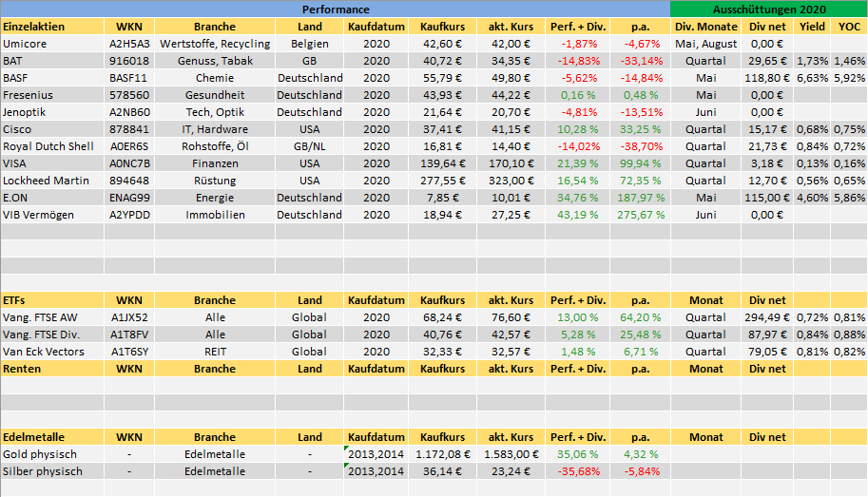Screen dimensions: 868x497
Task: Select E.ON p.a. 187,97 %
Action: (641, 199)
